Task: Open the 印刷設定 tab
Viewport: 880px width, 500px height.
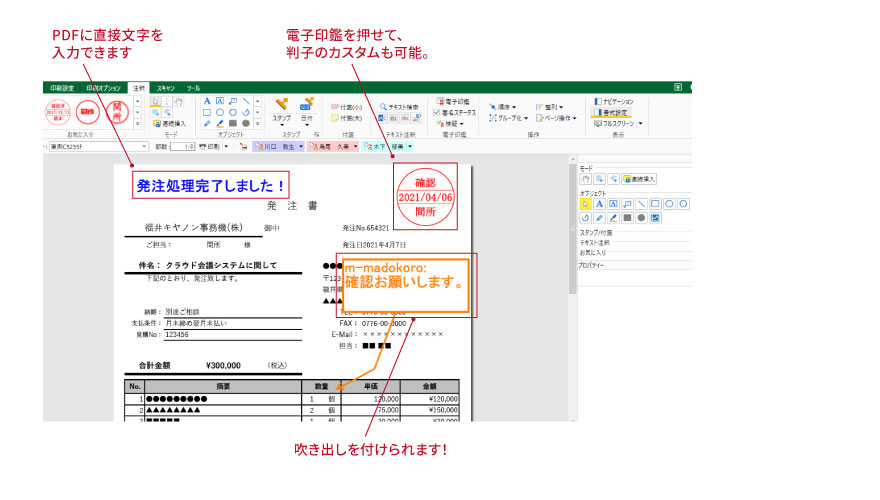Action: 62,88
